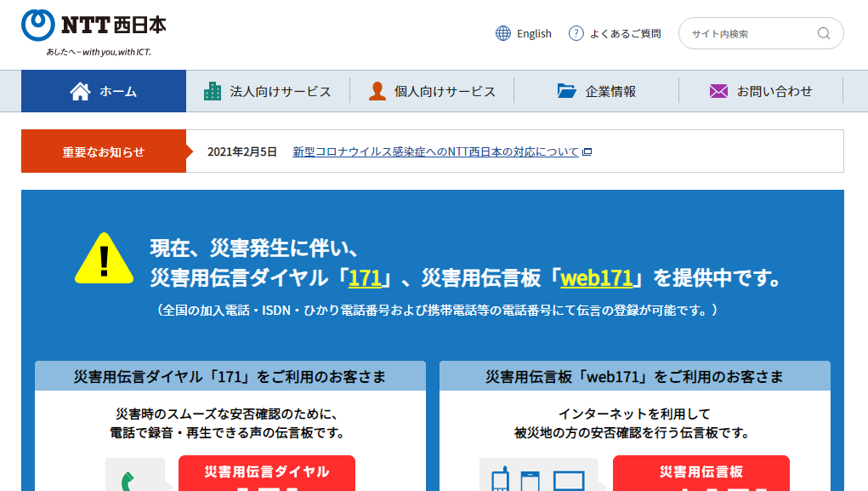Click the question mark FAQ icon

click(x=576, y=33)
